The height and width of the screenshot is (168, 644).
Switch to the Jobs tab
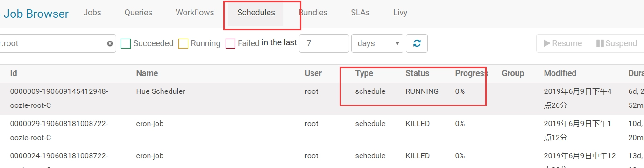(x=92, y=13)
